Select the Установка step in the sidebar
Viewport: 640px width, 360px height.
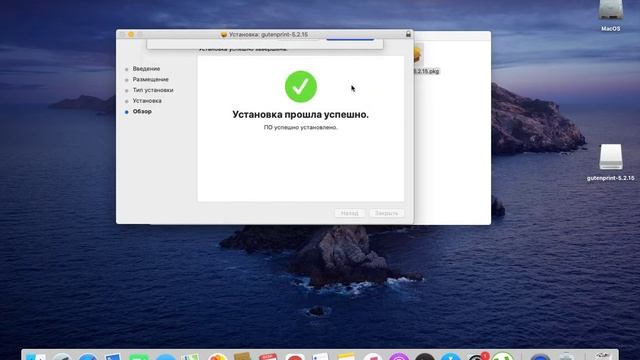[x=147, y=100]
